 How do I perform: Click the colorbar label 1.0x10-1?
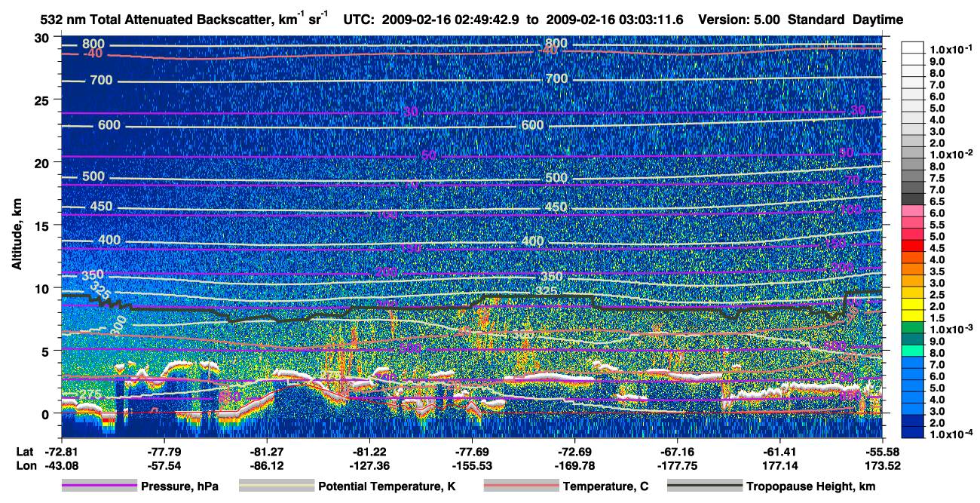tap(951, 49)
